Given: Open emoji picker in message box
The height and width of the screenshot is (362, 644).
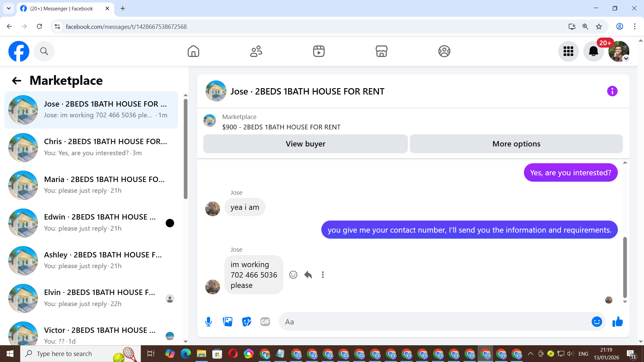Looking at the screenshot, I should pos(597,322).
